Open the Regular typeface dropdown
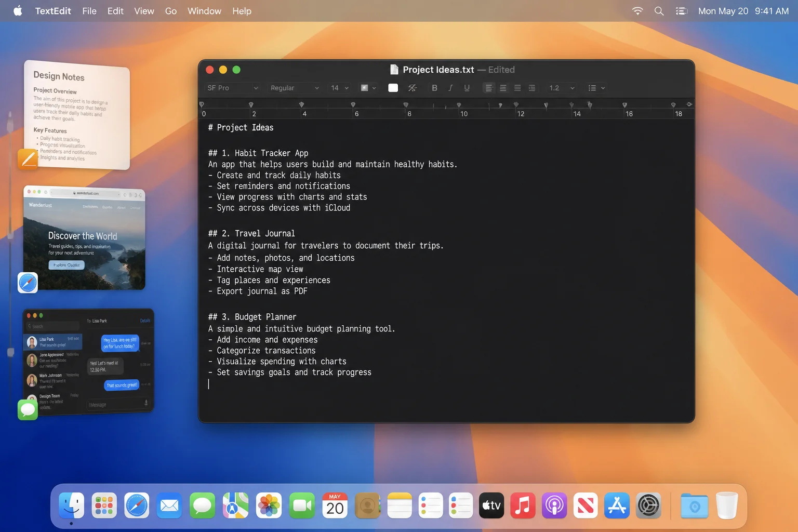Viewport: 798px width, 532px height. tap(295, 88)
